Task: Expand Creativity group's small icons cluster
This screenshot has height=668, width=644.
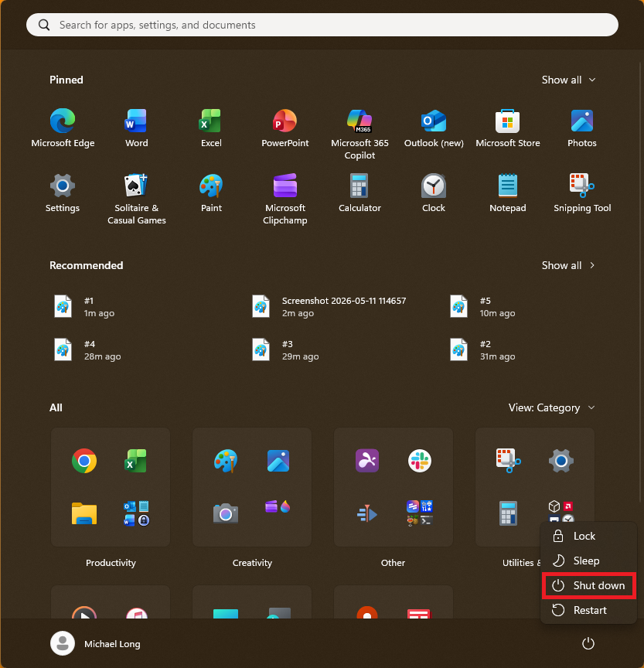Action: tap(278, 507)
